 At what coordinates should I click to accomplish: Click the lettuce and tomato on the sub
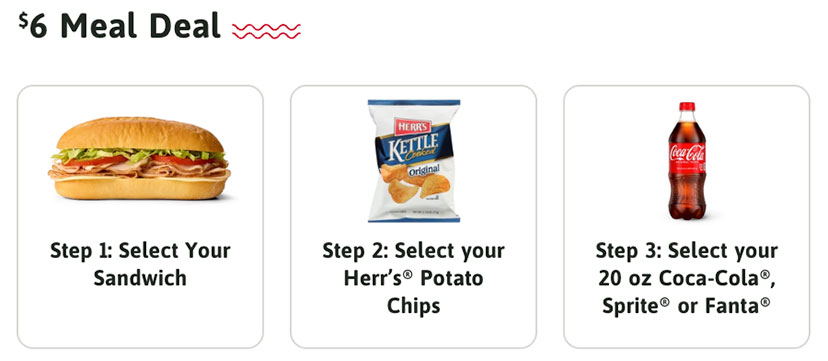[139, 157]
